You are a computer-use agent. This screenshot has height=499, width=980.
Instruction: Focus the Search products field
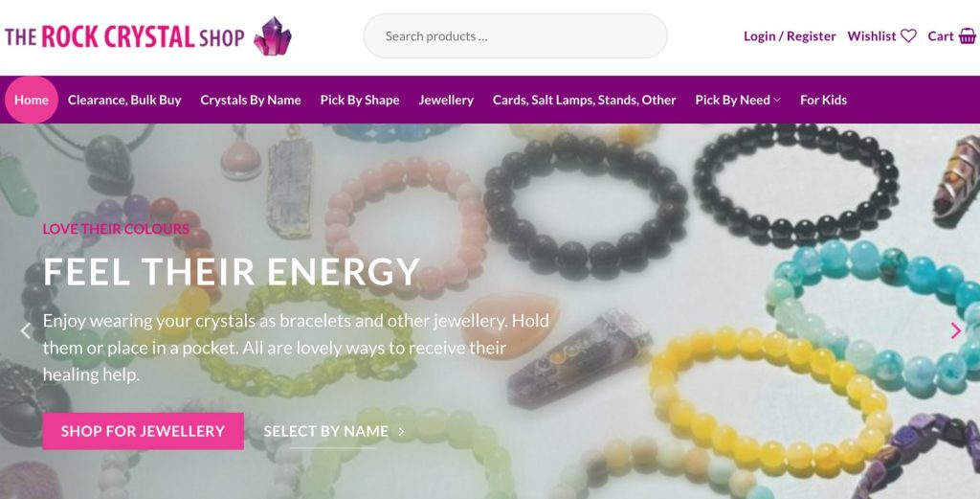[x=515, y=36]
